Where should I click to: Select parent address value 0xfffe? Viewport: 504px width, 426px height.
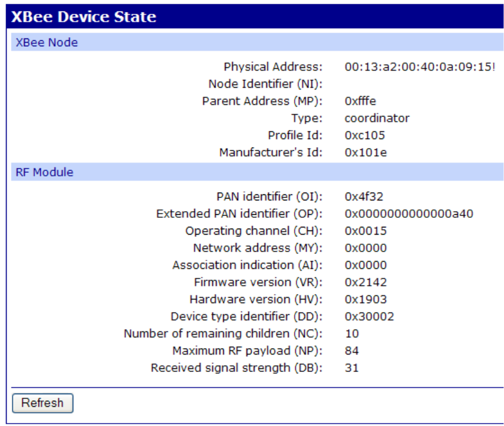point(361,101)
